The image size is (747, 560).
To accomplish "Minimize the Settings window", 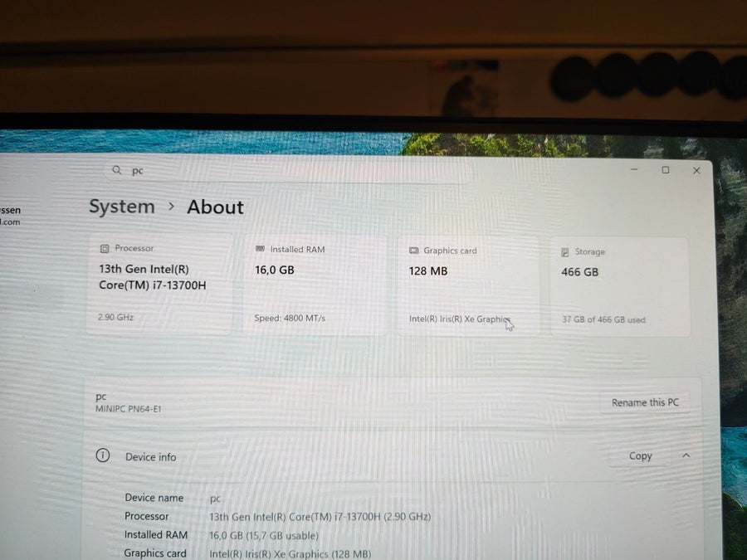I will 634,169.
